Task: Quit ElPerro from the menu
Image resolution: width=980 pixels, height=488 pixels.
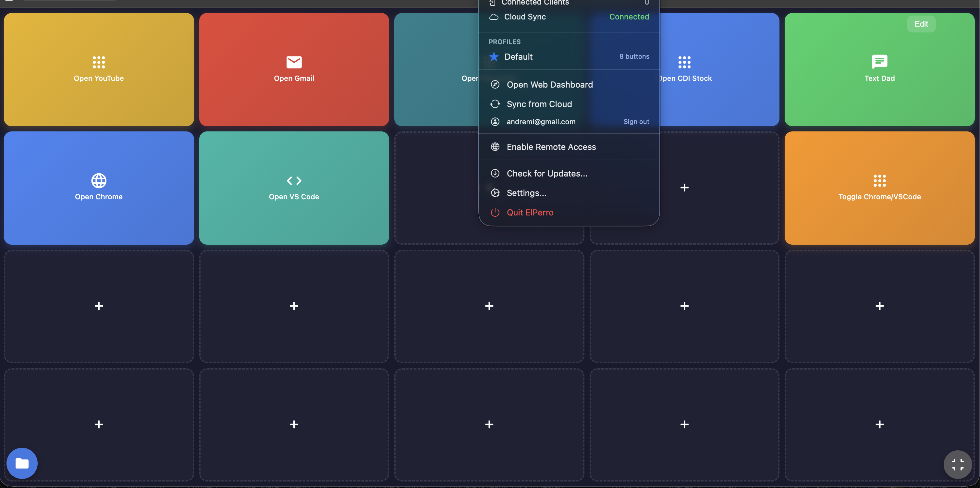Action: [x=530, y=212]
